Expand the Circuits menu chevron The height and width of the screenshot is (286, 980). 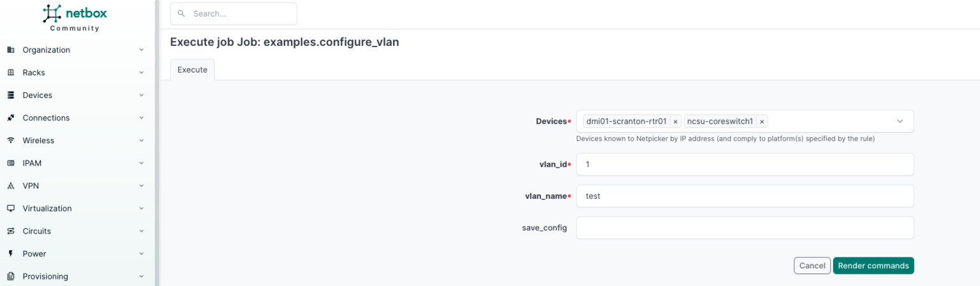[141, 231]
